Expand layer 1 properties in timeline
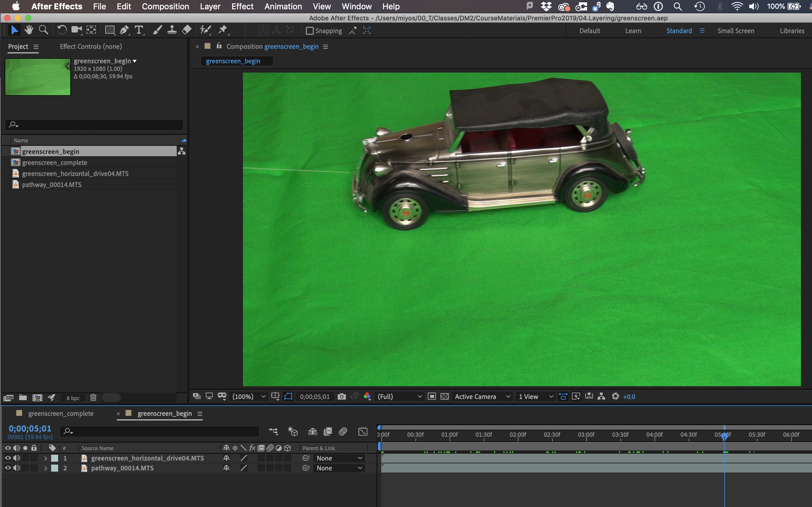This screenshot has height=507, width=812. 46,459
